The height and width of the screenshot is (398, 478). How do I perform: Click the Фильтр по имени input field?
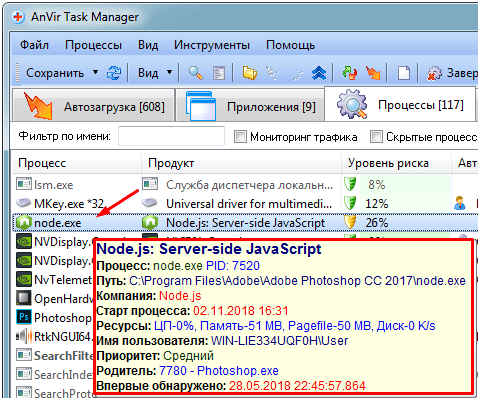coord(171,136)
